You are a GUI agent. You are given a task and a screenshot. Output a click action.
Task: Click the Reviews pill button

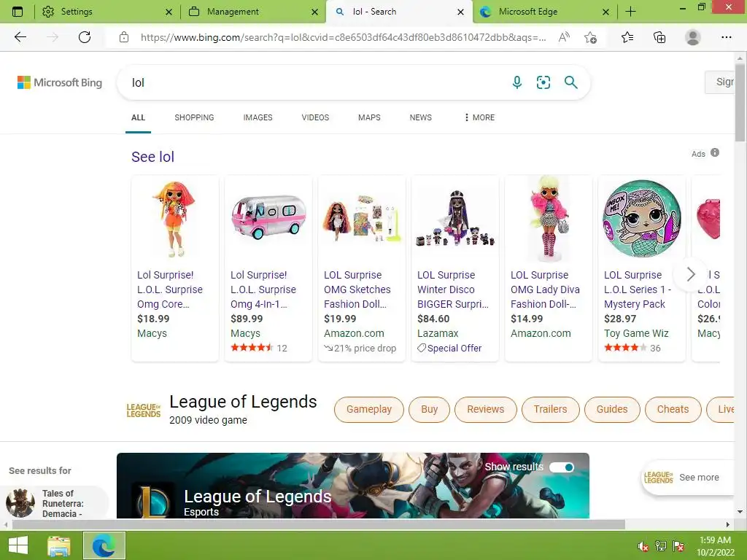point(485,410)
